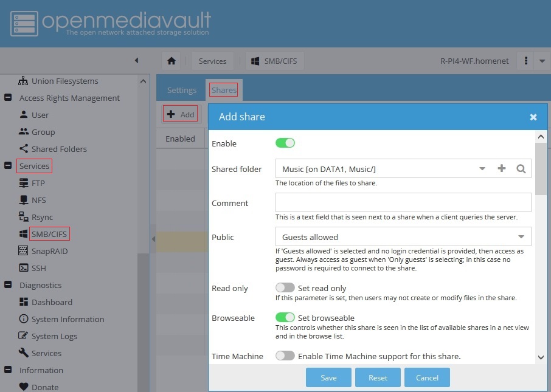
Task: Open Dashboard under Diagnostics
Action: [52, 302]
